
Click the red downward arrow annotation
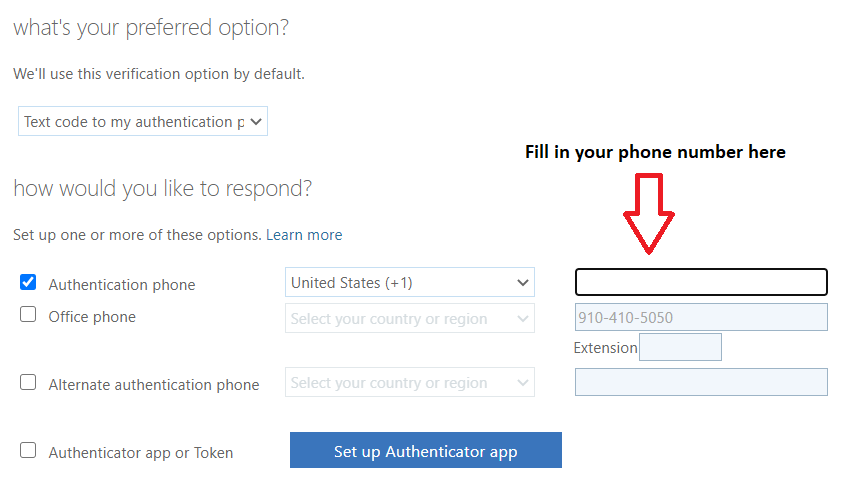tap(649, 212)
